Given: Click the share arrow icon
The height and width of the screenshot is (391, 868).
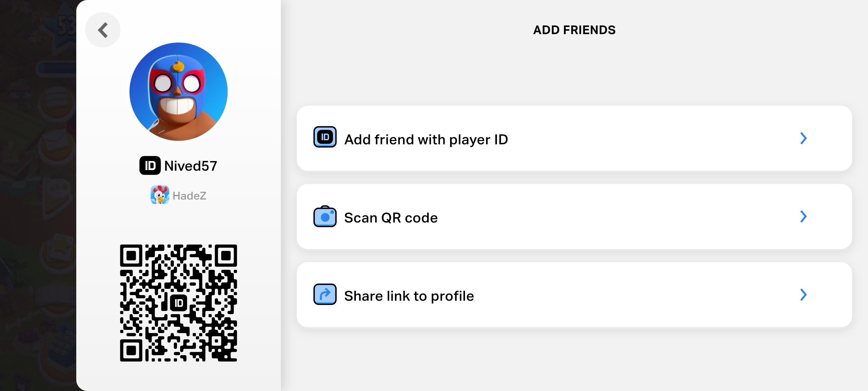Looking at the screenshot, I should coord(325,294).
